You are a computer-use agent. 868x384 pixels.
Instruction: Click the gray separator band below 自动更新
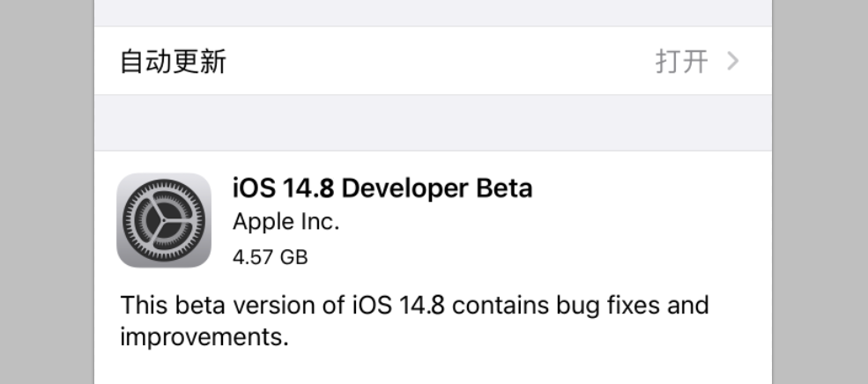pyautogui.click(x=433, y=122)
